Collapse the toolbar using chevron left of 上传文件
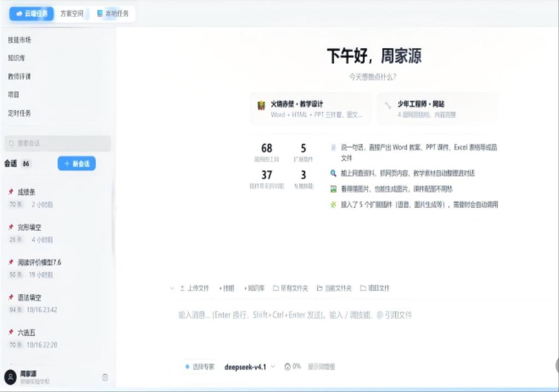The width and height of the screenshot is (559, 392). 172,288
